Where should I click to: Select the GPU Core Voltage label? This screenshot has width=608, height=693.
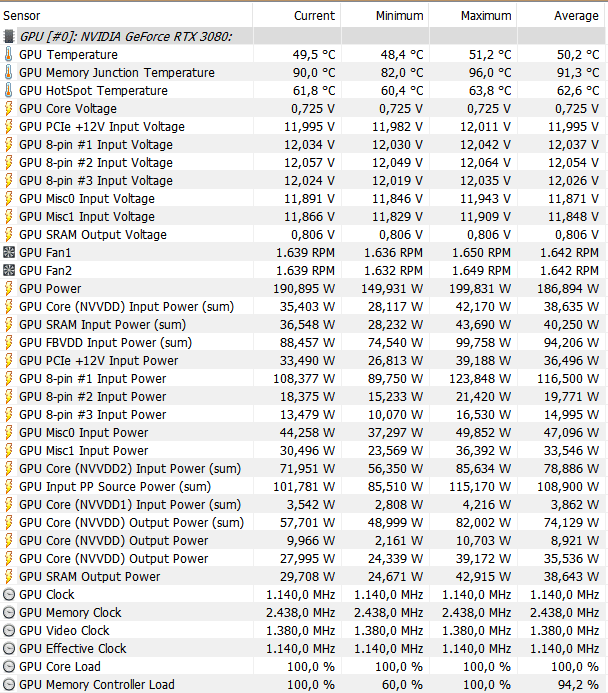click(x=68, y=108)
